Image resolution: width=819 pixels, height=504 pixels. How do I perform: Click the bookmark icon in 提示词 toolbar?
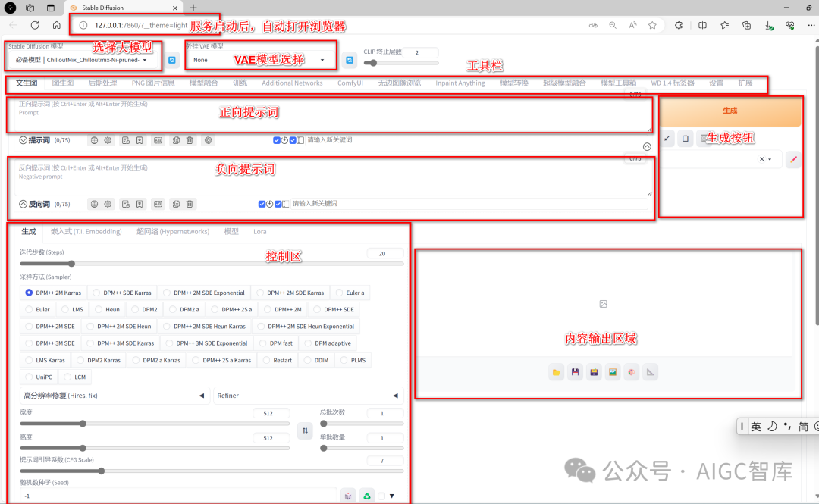pyautogui.click(x=140, y=140)
